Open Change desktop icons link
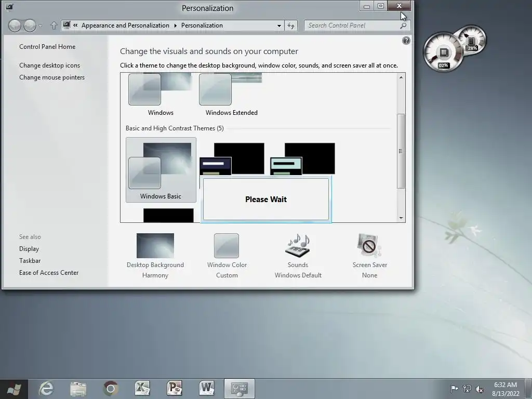This screenshot has height=399, width=532. (49, 65)
